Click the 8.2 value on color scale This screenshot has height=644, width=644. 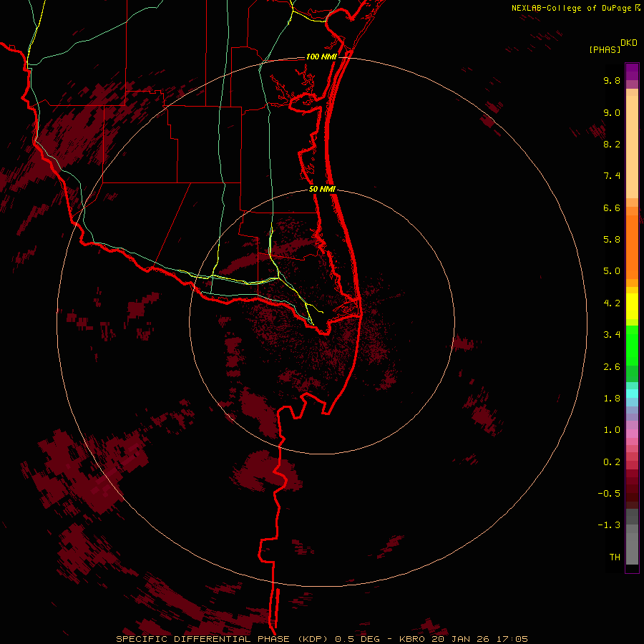[612, 144]
